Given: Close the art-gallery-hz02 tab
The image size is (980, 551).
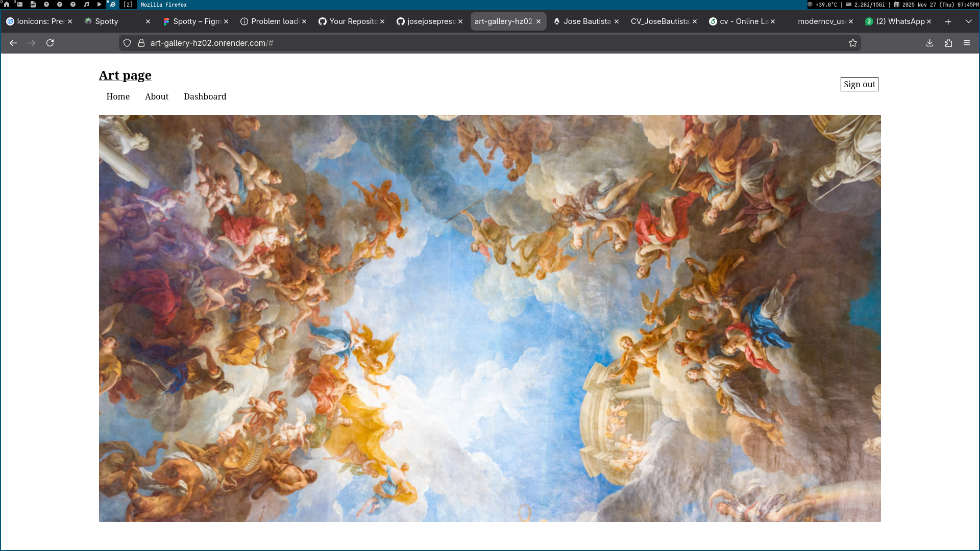Looking at the screenshot, I should click(x=538, y=21).
